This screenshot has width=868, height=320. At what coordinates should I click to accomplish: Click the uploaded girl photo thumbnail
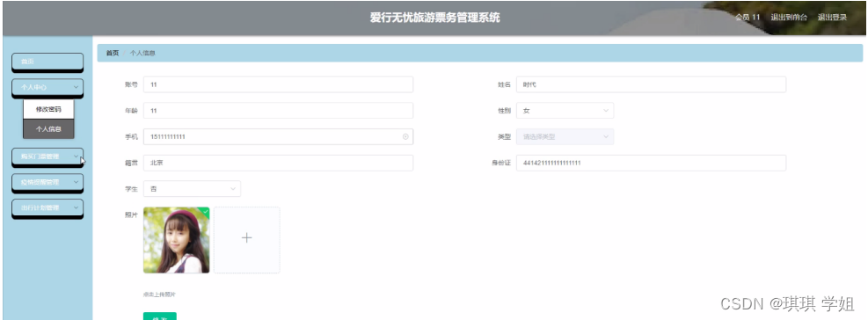[177, 240]
